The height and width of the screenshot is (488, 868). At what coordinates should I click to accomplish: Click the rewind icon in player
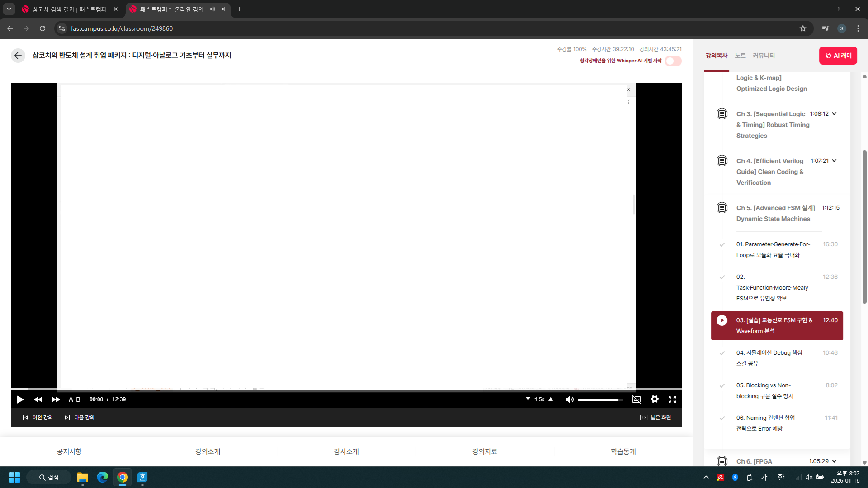[38, 399]
